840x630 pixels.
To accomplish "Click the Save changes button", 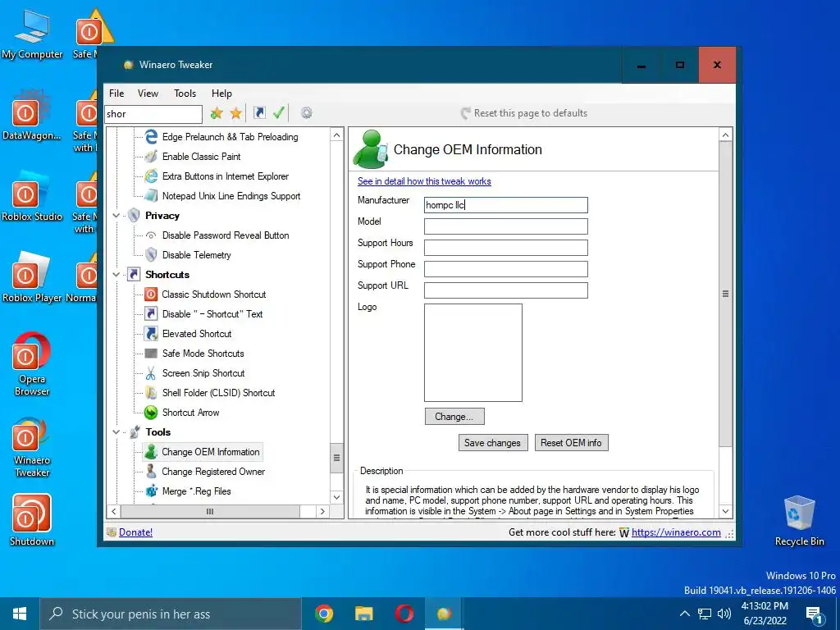I will (493, 442).
